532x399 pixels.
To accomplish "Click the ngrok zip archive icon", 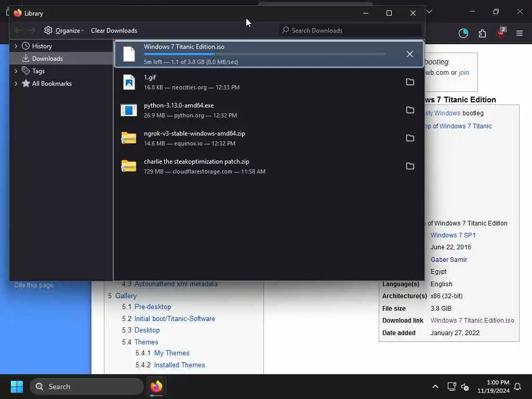I will [x=129, y=138].
